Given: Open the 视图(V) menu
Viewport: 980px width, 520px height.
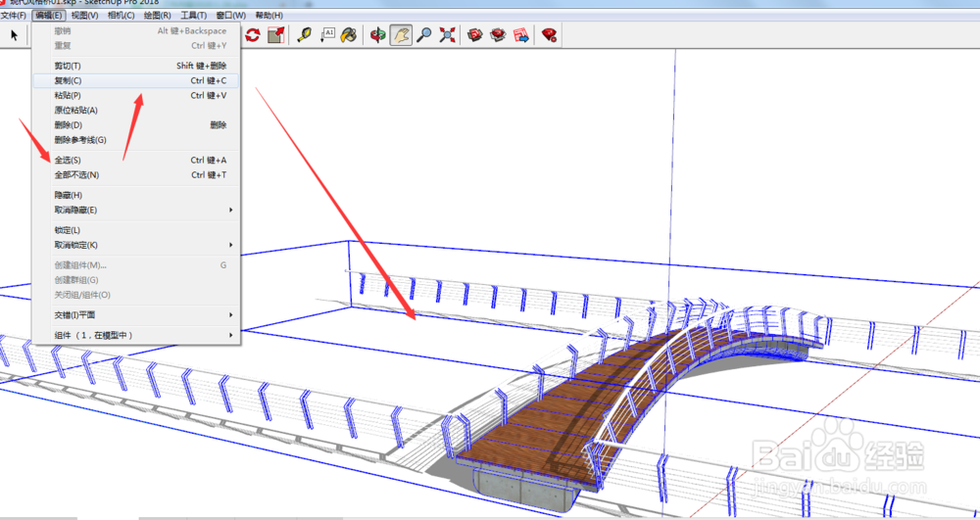Looking at the screenshot, I should [85, 15].
